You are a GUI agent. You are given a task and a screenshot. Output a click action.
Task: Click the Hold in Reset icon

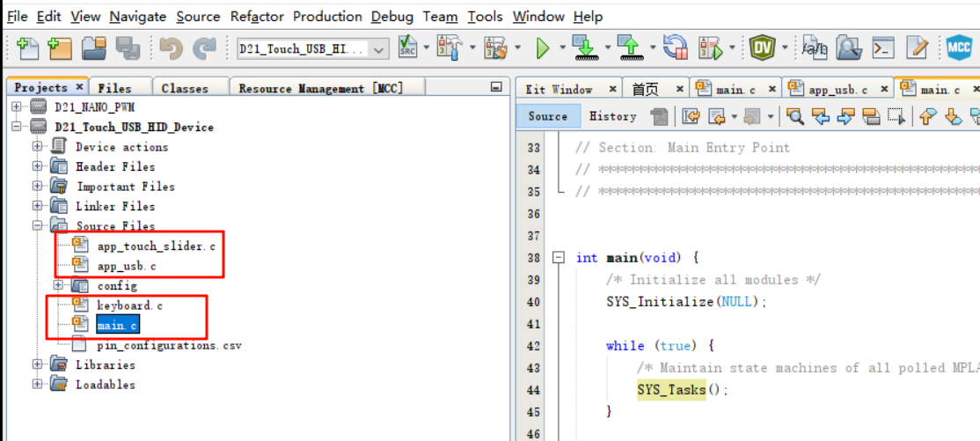[x=675, y=48]
